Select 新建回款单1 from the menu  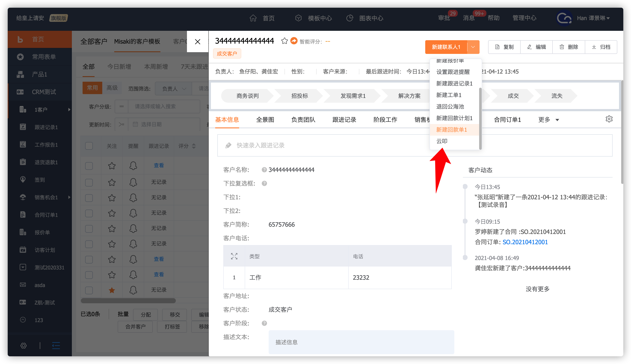tap(452, 130)
